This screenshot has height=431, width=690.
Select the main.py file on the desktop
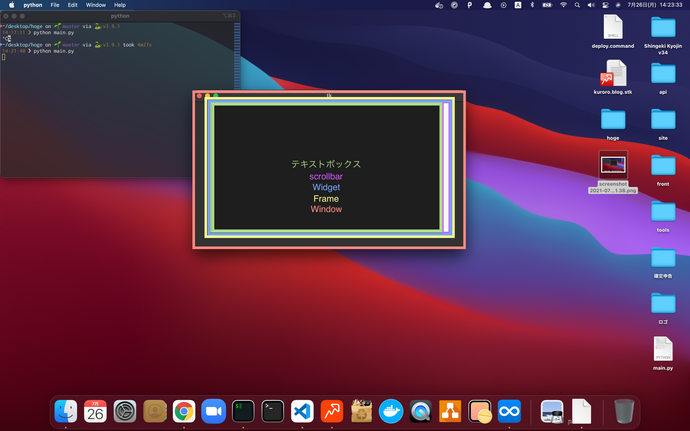coord(663,349)
